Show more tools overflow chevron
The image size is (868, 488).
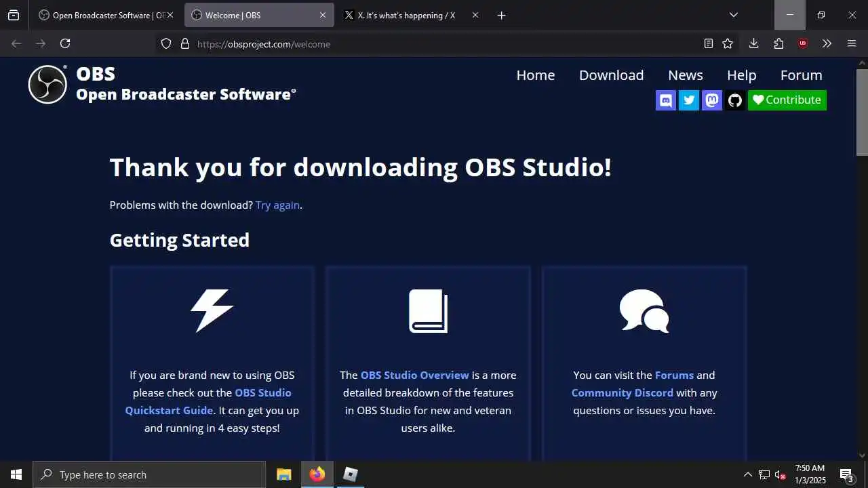click(827, 43)
